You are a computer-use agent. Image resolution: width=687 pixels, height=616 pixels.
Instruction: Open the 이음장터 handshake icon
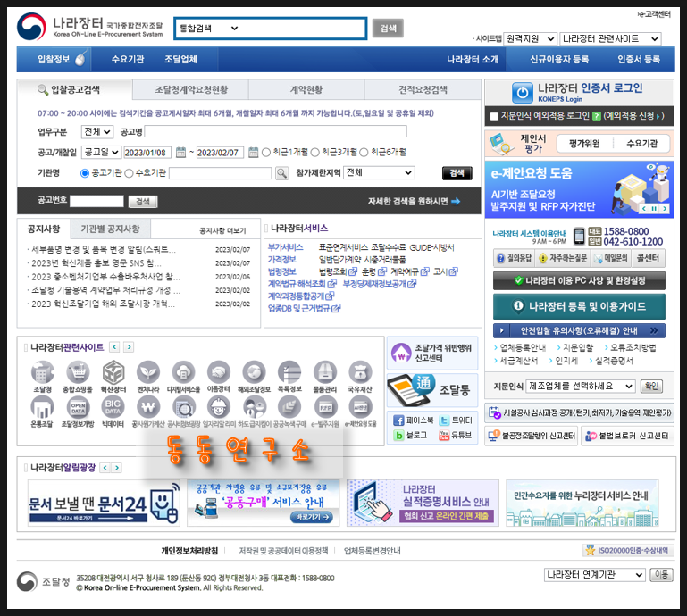(219, 372)
